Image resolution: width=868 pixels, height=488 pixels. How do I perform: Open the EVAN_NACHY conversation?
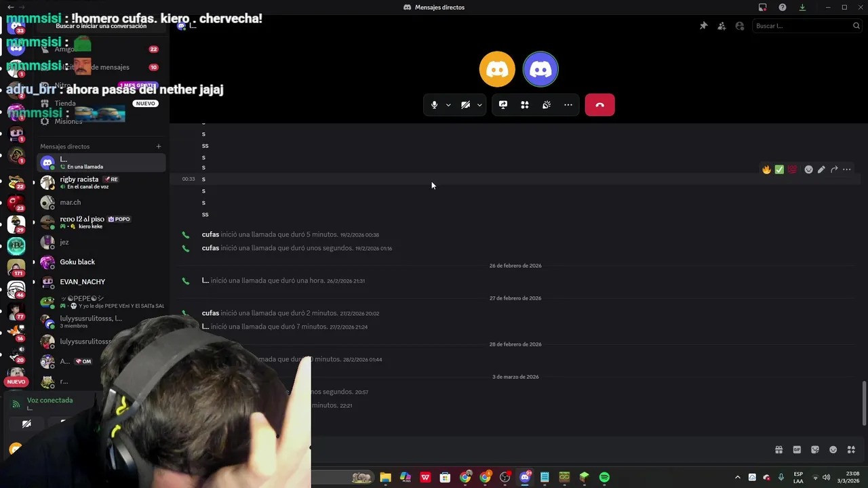click(x=101, y=281)
